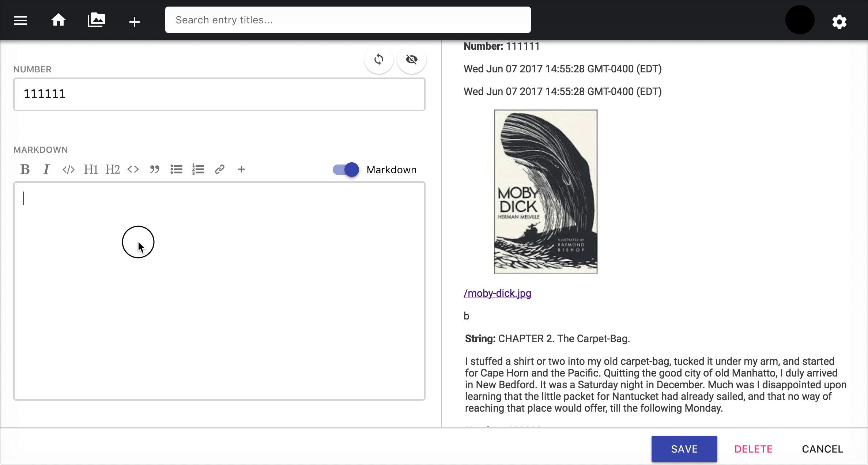The image size is (868, 465).
Task: Open the image gallery
Action: (x=97, y=20)
